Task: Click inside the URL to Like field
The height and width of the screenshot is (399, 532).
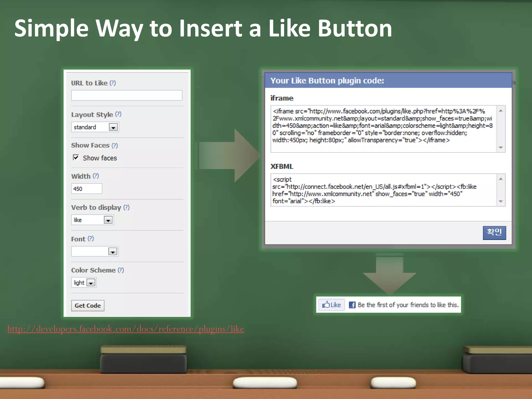Action: click(127, 95)
